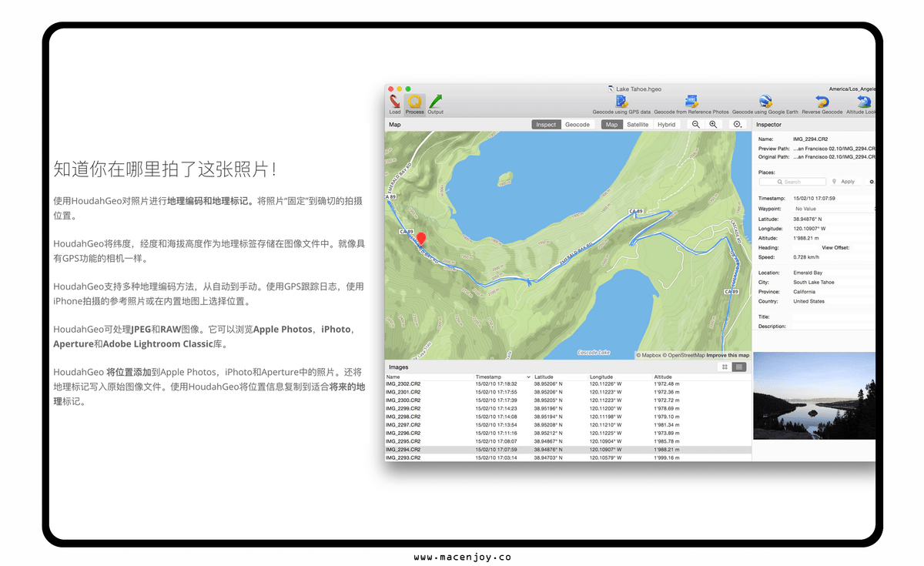Click the Timestamp value 15/02/10 17:07:59
The width and height of the screenshot is (924, 566).
point(815,199)
